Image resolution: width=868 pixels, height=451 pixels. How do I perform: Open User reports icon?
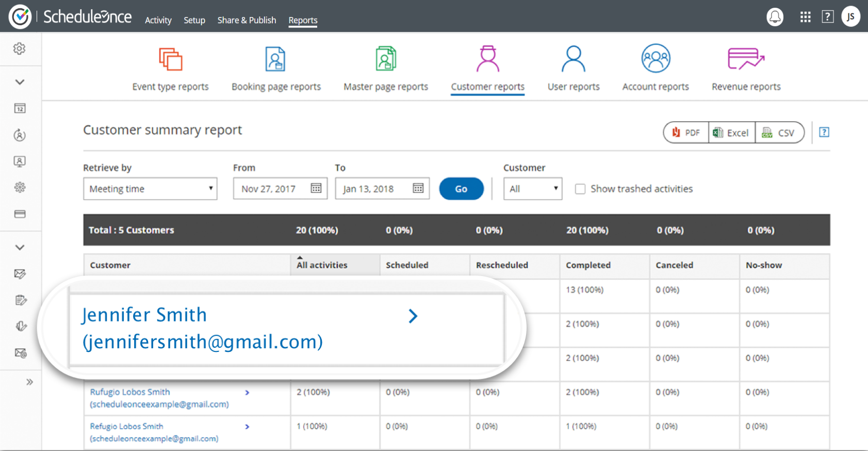[573, 59]
